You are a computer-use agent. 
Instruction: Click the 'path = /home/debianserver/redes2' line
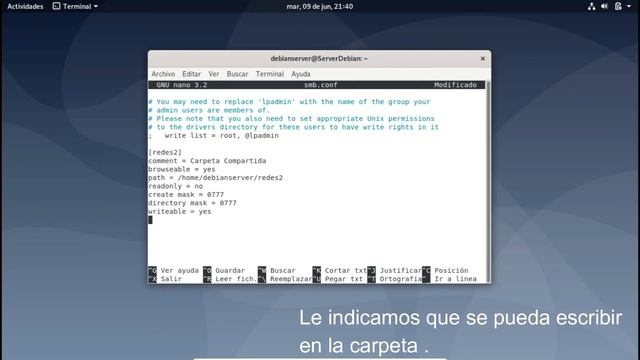216,178
